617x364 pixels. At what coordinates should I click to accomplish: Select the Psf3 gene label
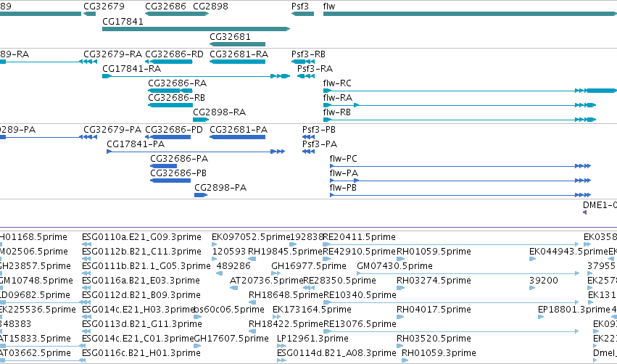point(300,7)
